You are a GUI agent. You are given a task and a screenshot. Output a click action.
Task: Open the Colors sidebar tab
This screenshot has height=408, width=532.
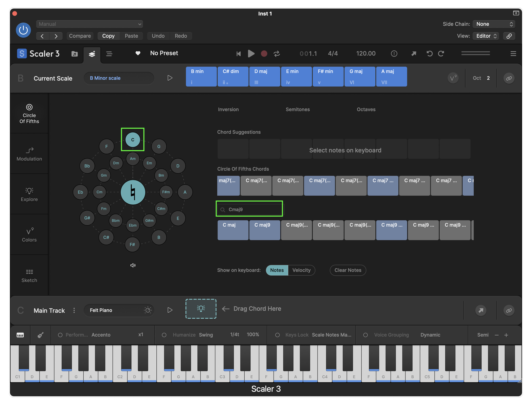click(29, 235)
